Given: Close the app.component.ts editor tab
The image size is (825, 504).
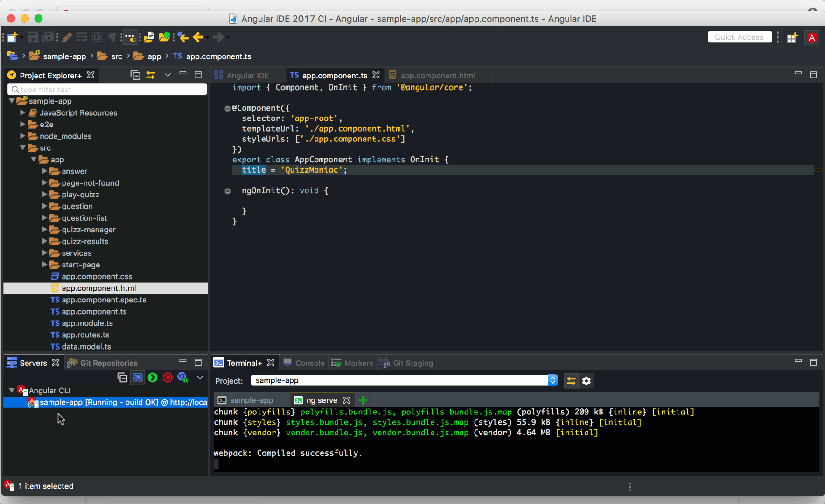Looking at the screenshot, I should (376, 75).
